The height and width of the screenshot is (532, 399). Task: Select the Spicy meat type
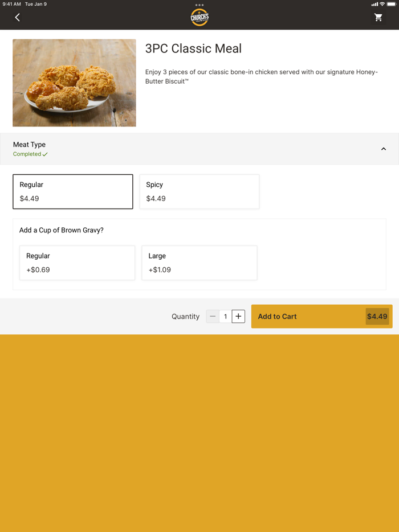pos(199,191)
